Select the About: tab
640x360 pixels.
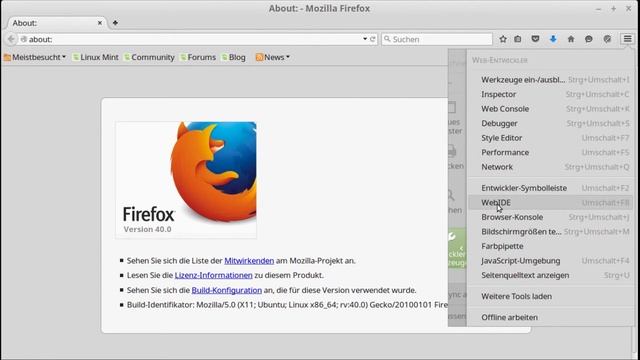pos(56,23)
